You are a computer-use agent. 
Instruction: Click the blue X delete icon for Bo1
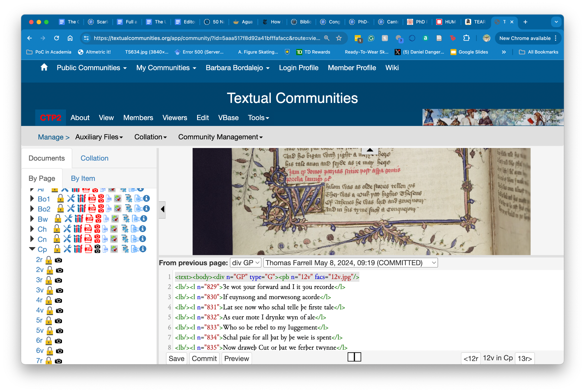click(129, 198)
